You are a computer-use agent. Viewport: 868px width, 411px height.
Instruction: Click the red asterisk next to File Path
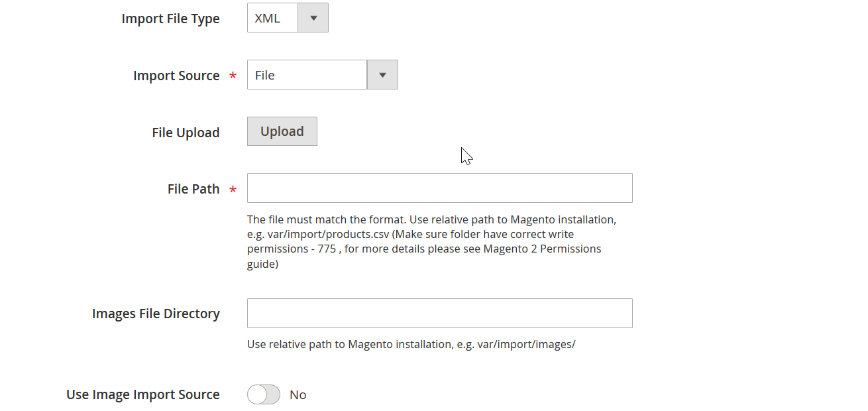click(x=233, y=190)
